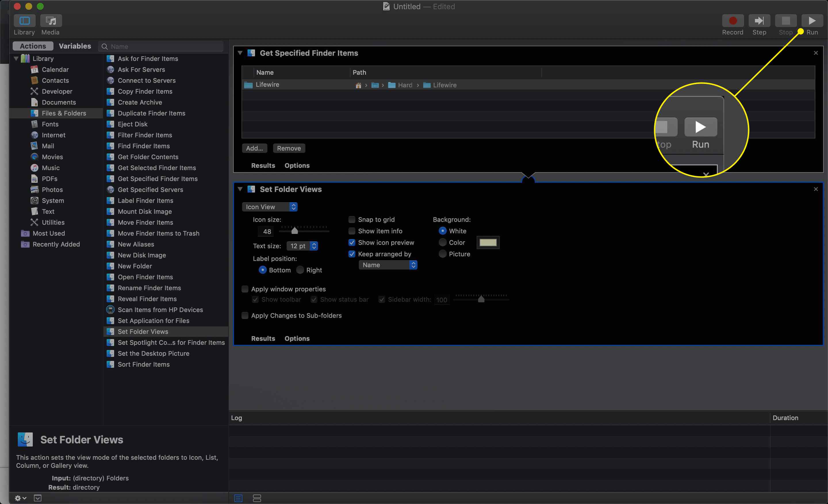
Task: Enable Apply Changes to Sub-folders
Action: (x=245, y=315)
